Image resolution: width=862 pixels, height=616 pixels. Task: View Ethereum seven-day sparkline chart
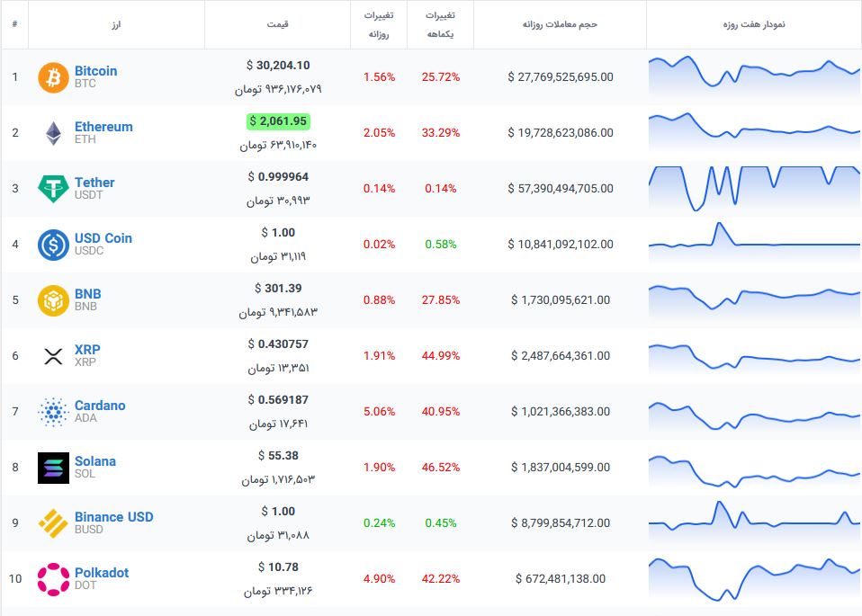(754, 132)
